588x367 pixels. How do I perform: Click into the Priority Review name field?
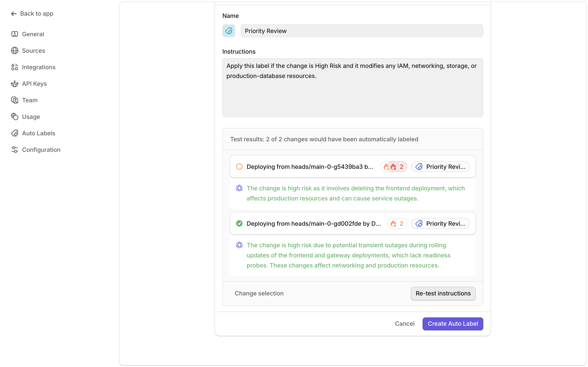(x=361, y=31)
